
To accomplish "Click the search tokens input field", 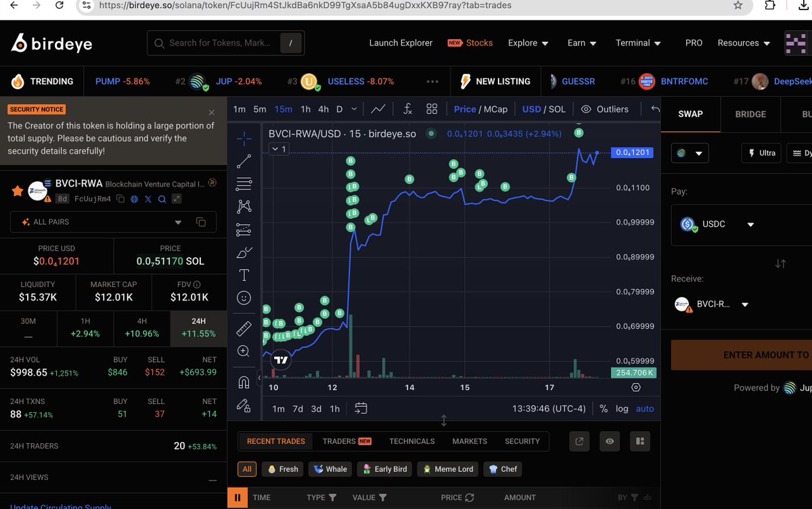I will coord(226,43).
